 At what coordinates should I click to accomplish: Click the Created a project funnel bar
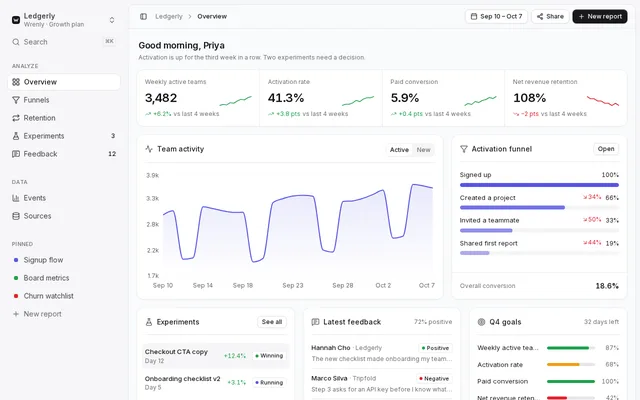pos(512,208)
